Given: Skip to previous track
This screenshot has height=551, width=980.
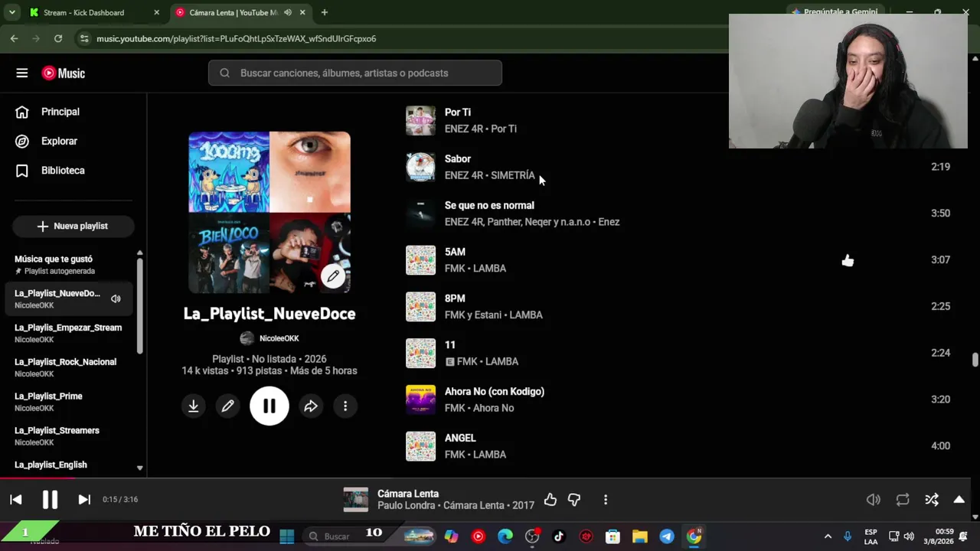Looking at the screenshot, I should point(15,500).
